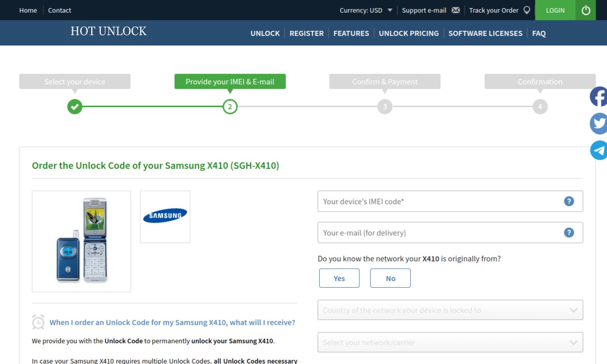This screenshot has width=607, height=364.
Task: Click the 'Order the Unlock Code' heading text
Action: 156,165
